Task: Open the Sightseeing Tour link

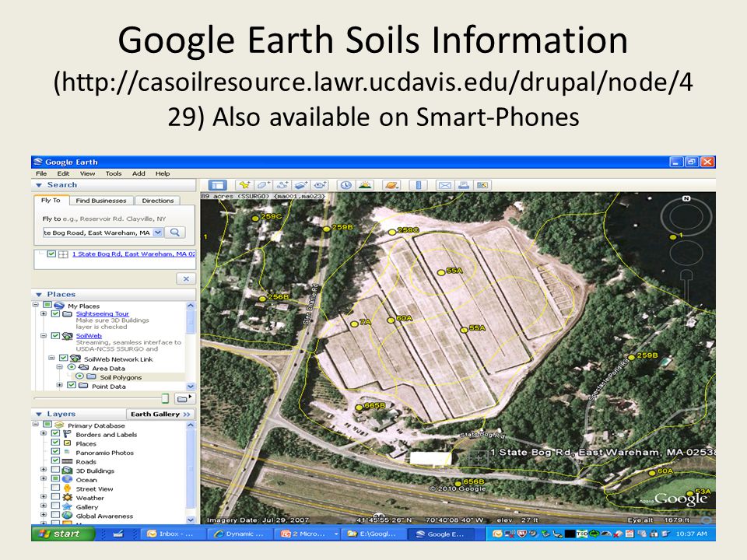Action: click(103, 313)
